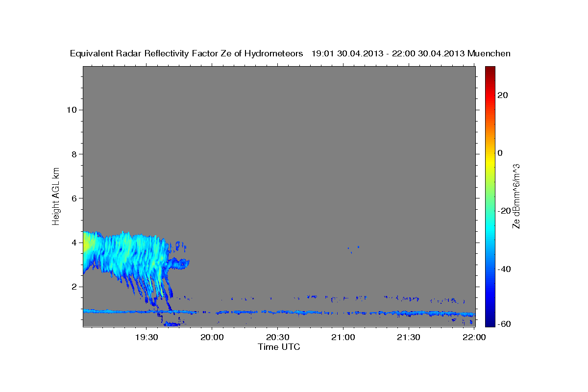The width and height of the screenshot is (588, 392).
Task: Select the 20:00 time tick label
Action: (x=212, y=337)
